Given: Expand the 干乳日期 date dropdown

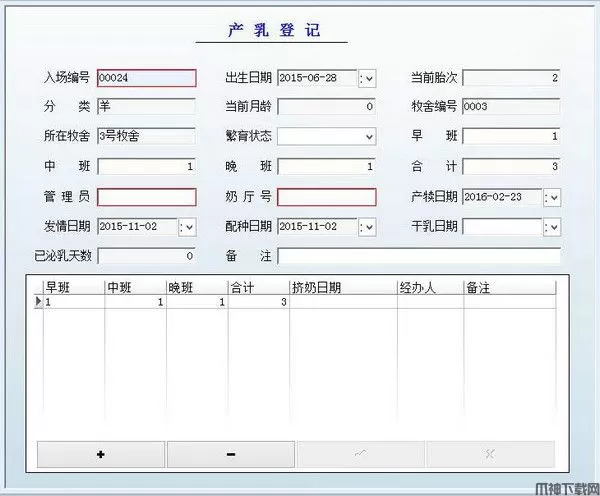Looking at the screenshot, I should point(552,227).
